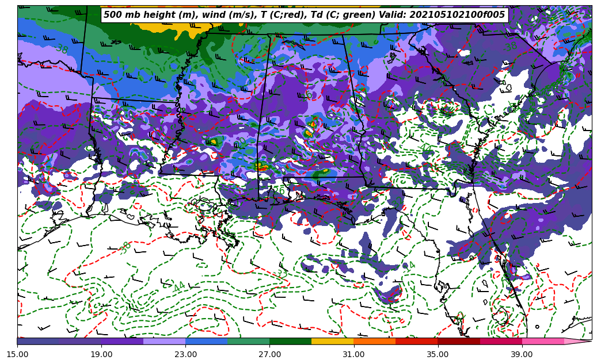The width and height of the screenshot is (597, 364).
Task: Select the dark maroon colorbar segment starting at 35.00
Action: point(459,341)
